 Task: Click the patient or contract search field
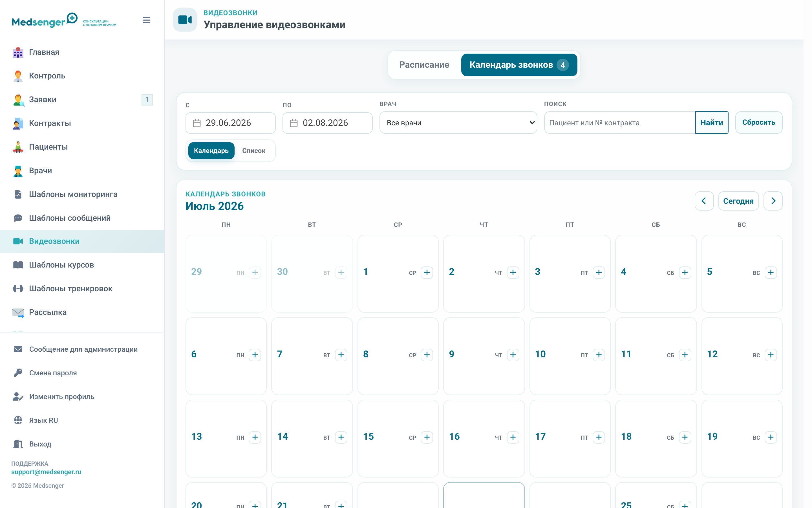coord(620,123)
